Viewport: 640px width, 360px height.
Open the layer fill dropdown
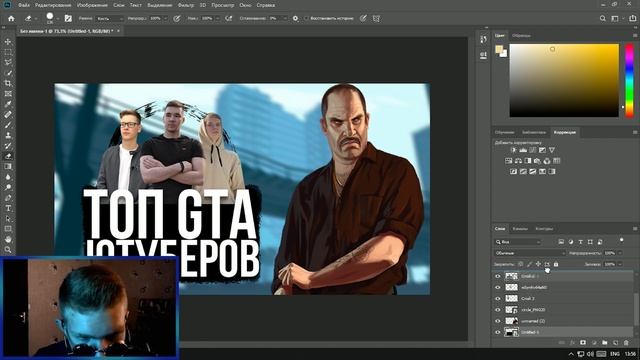click(620, 264)
